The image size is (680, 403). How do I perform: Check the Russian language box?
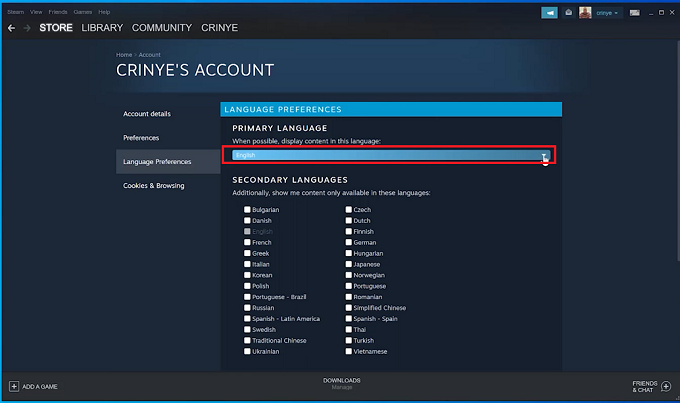[x=247, y=308]
